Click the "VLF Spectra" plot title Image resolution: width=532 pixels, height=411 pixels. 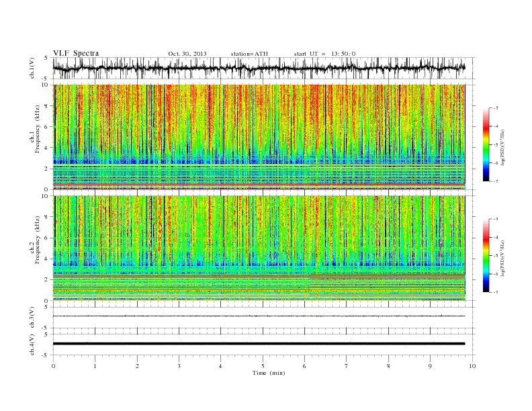click(76, 53)
